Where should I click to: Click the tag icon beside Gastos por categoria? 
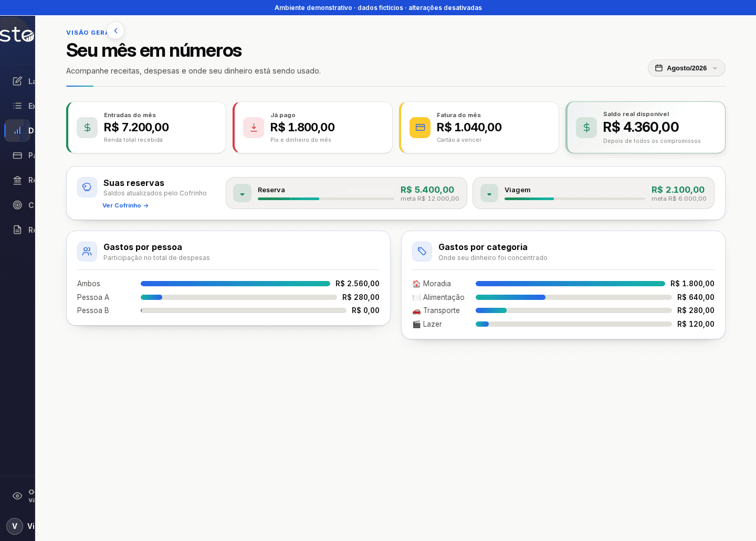pos(422,252)
